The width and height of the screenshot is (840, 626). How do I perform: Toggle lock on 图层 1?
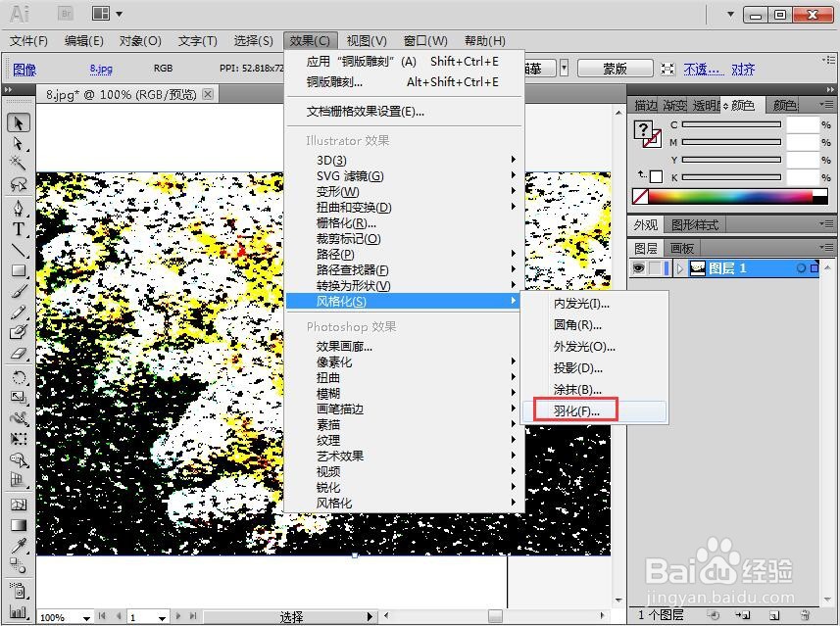pos(655,266)
